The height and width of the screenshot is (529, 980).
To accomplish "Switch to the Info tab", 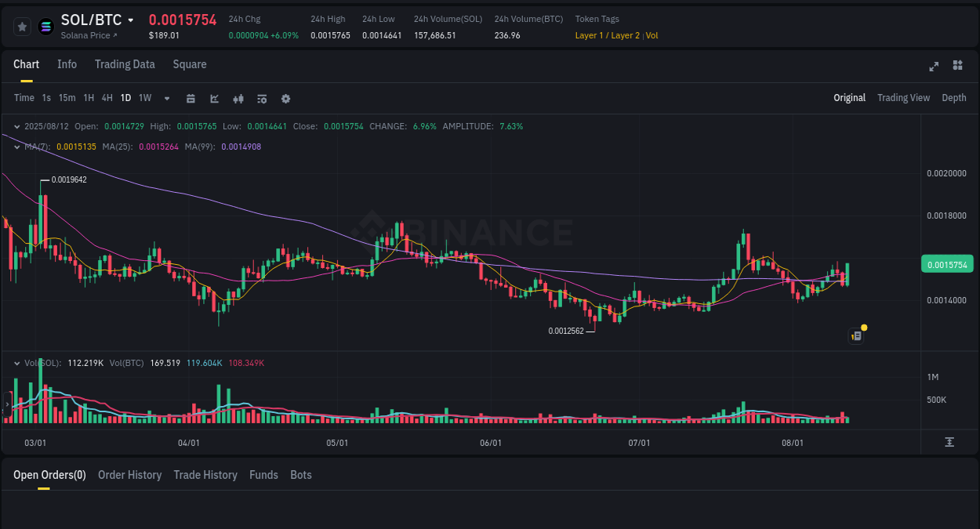I will [67, 64].
